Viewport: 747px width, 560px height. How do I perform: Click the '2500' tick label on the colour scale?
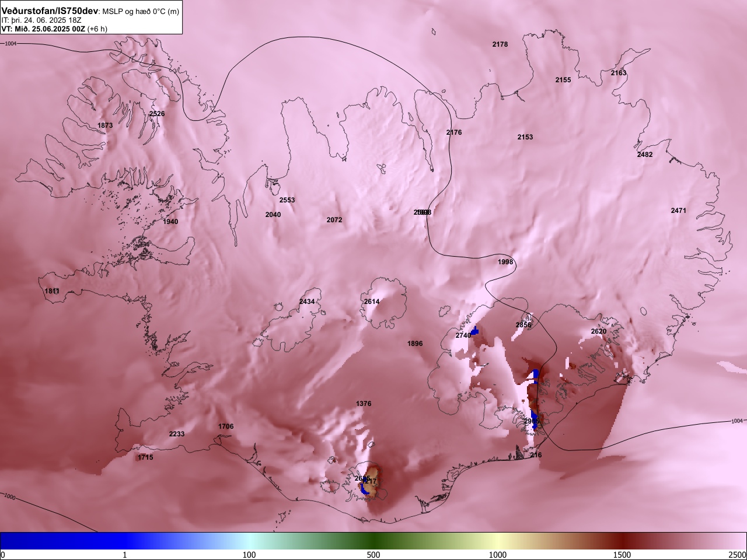click(737, 554)
